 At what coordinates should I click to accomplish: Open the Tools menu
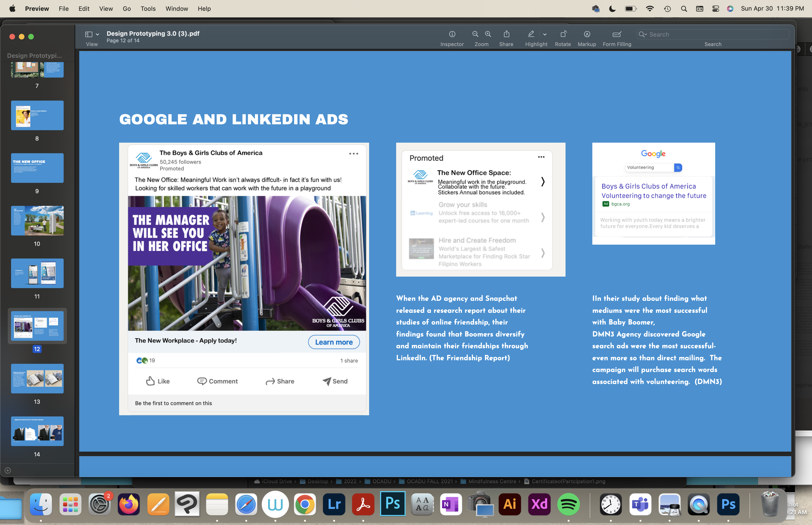[x=148, y=9]
